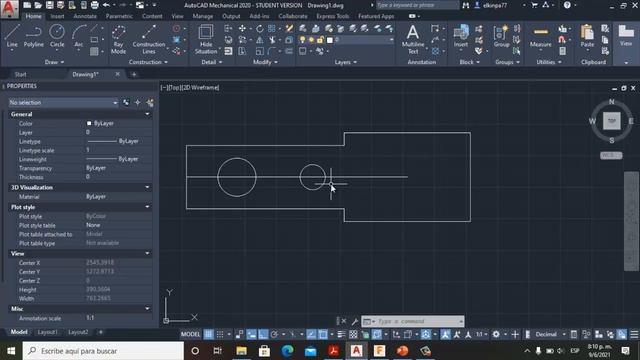Collapse the General properties section
Viewport: 640px width, 360px height.
(147, 114)
